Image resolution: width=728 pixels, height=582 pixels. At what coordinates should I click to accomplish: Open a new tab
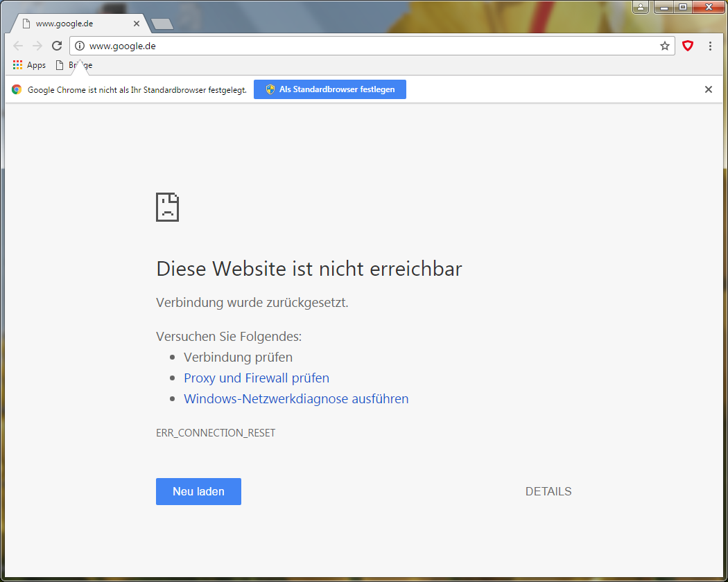tap(162, 24)
